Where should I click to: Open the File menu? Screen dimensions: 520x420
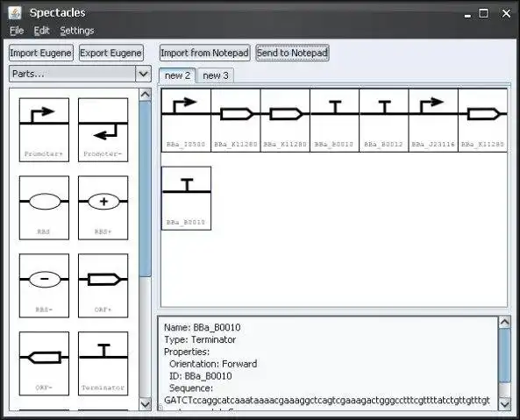pyautogui.click(x=17, y=31)
